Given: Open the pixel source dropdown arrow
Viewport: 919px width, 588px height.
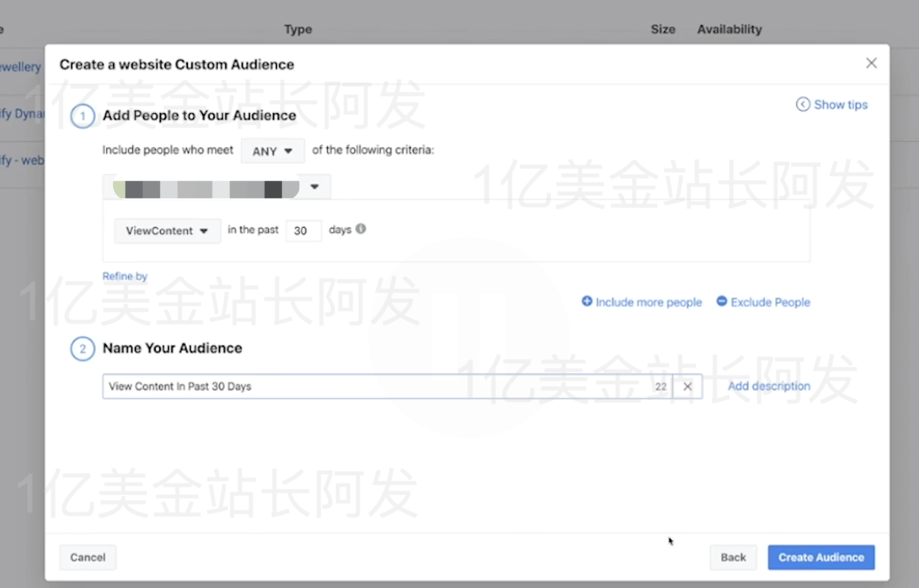Looking at the screenshot, I should (x=314, y=186).
